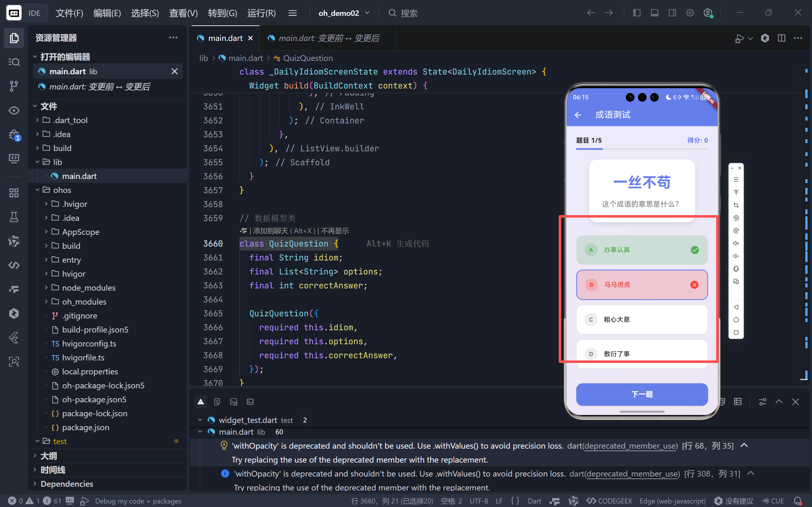
Task: Open the Extensions view icon
Action: tap(14, 193)
